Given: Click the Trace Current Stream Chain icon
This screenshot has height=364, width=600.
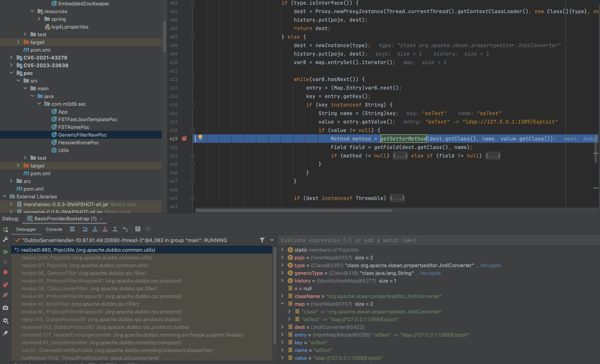Looking at the screenshot, I should (148, 229).
